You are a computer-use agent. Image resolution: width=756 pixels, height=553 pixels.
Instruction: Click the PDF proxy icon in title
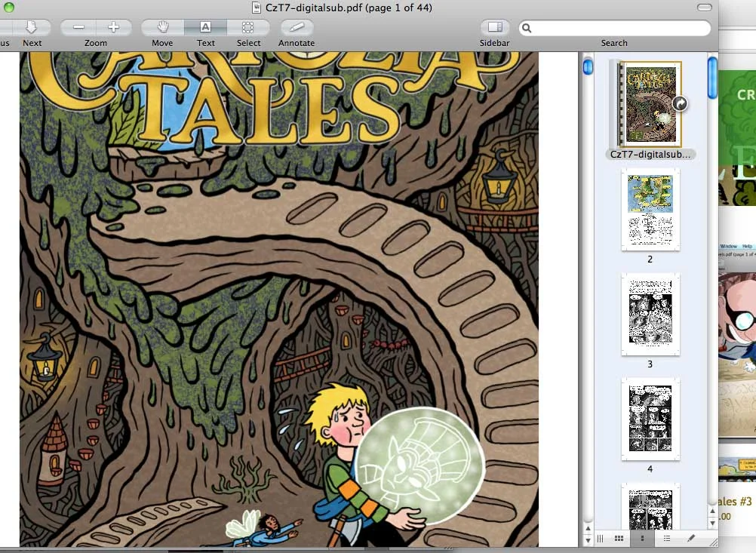click(257, 8)
